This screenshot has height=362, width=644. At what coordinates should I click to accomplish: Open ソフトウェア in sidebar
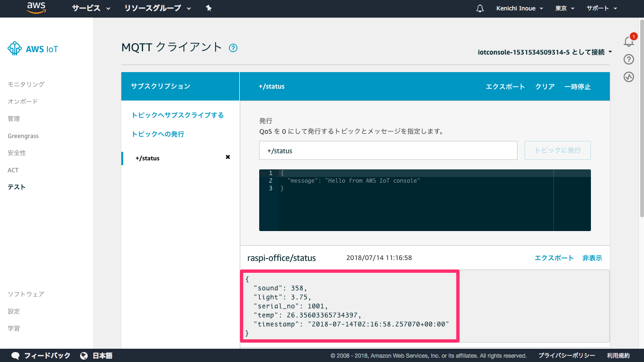point(26,294)
